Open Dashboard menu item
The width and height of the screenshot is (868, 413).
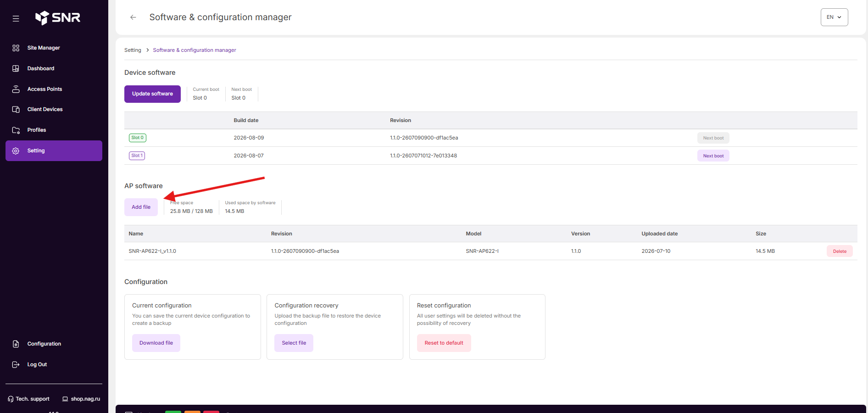54,68
